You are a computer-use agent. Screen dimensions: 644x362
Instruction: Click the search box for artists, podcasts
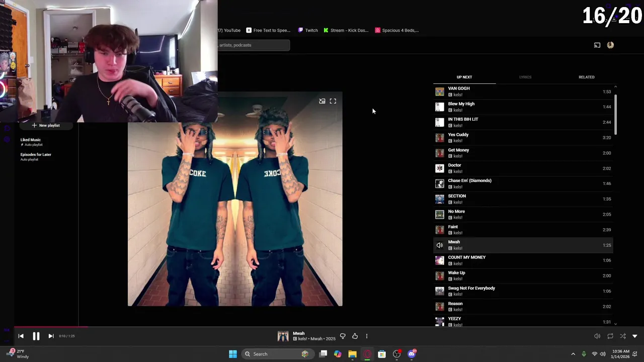tap(254, 45)
